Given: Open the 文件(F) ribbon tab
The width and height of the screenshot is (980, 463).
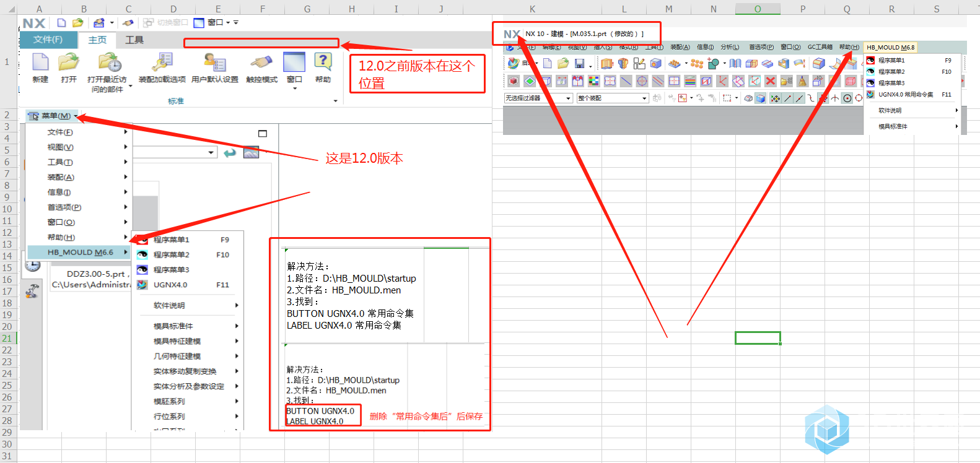Looking at the screenshot, I should pos(48,40).
